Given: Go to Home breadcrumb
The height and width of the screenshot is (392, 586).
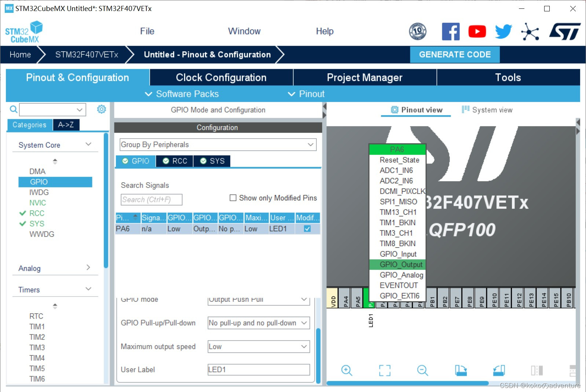Looking at the screenshot, I should [20, 55].
